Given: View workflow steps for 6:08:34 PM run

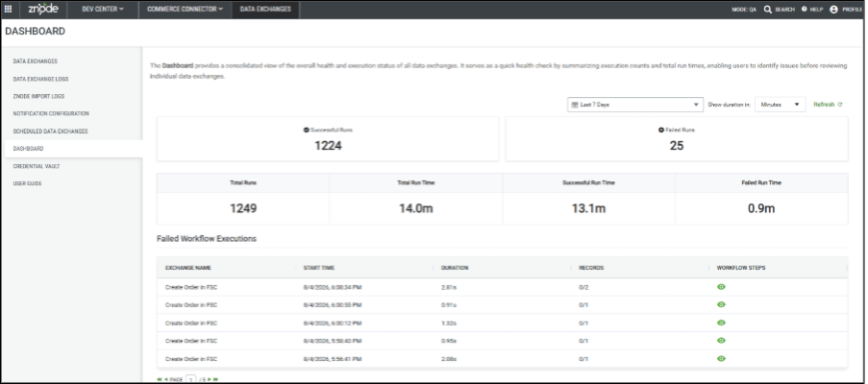Looking at the screenshot, I should [x=721, y=287].
